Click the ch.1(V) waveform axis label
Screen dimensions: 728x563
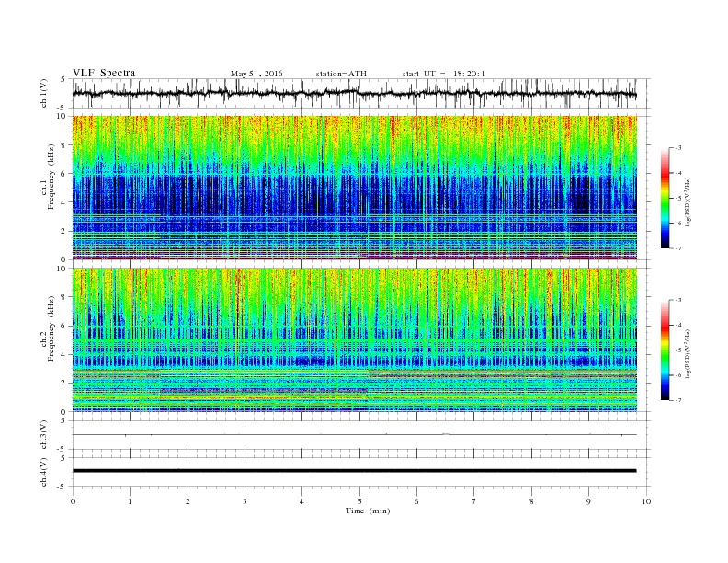click(x=44, y=93)
